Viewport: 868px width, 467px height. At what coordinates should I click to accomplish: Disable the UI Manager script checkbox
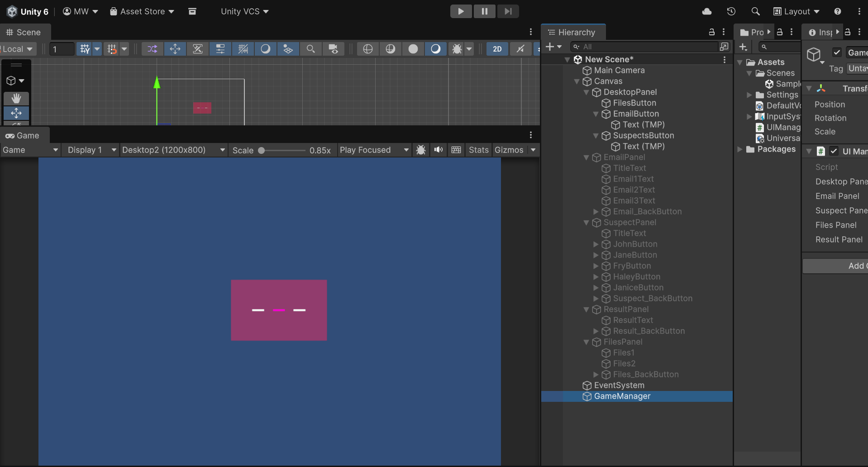tap(834, 151)
